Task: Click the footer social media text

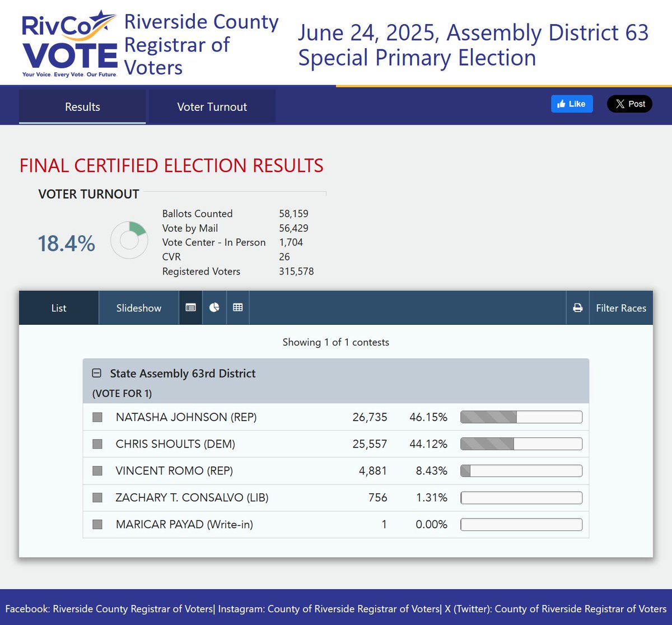Action: point(336,608)
